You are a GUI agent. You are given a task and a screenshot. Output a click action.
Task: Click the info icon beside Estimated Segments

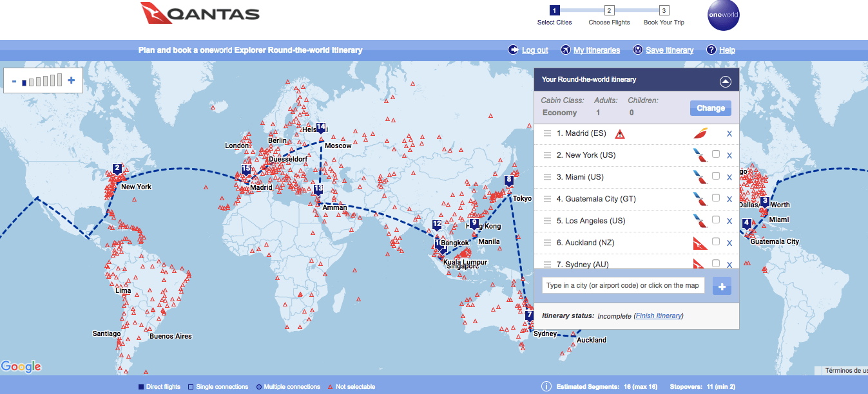(x=546, y=386)
